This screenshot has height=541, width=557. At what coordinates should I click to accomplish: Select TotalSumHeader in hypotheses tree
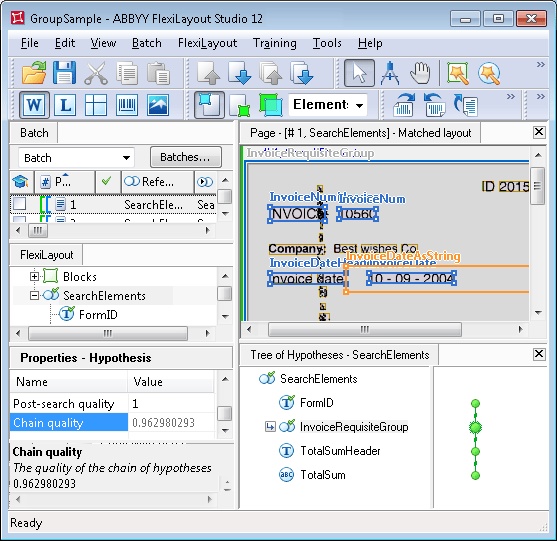pos(340,451)
